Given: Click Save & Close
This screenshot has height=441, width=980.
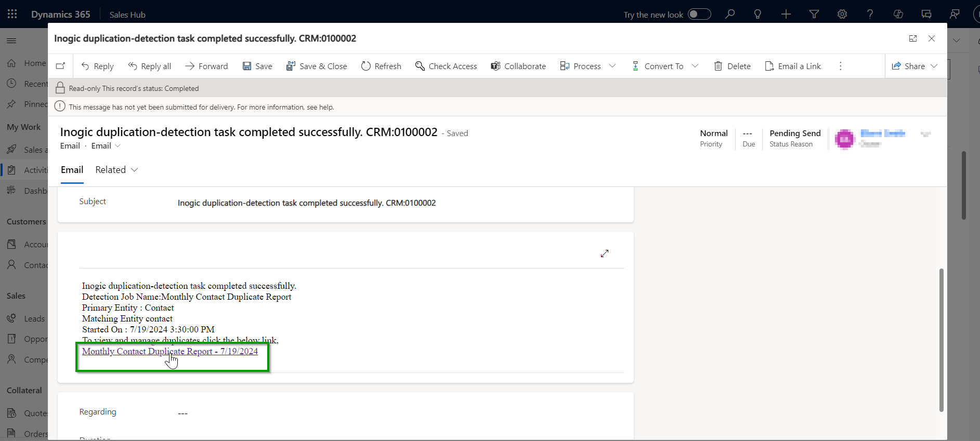Looking at the screenshot, I should 316,66.
